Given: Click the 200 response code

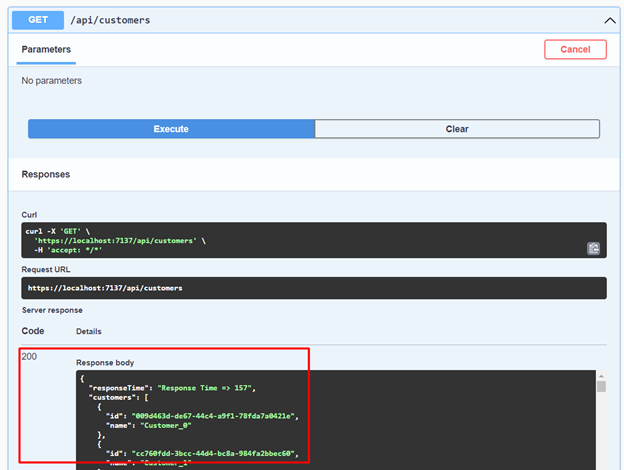Looking at the screenshot, I should [30, 356].
